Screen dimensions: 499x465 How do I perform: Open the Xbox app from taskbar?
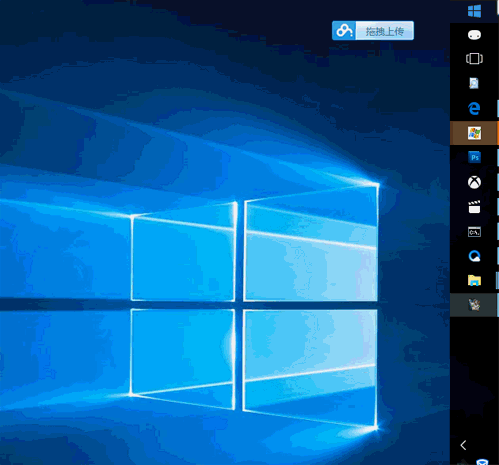474,182
